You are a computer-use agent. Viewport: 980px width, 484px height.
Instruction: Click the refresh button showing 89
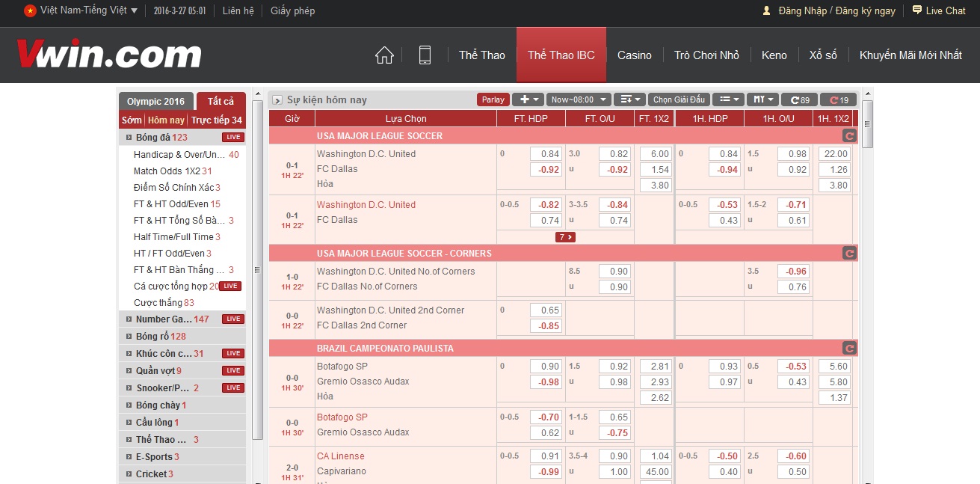(x=799, y=100)
